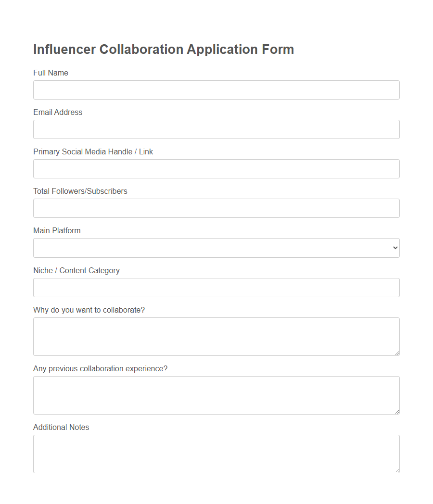
Task: Click the Full Name label
Action: coord(51,73)
